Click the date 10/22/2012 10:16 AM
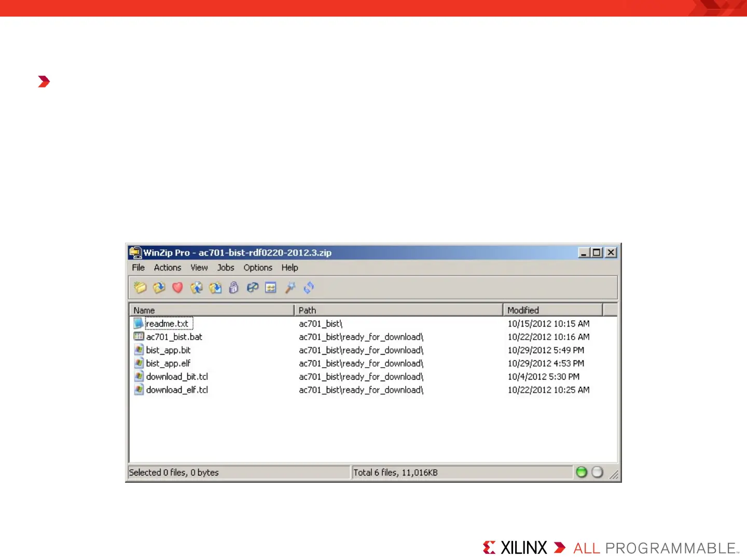Screen dimensions: 747x560 pyautogui.click(x=548, y=337)
